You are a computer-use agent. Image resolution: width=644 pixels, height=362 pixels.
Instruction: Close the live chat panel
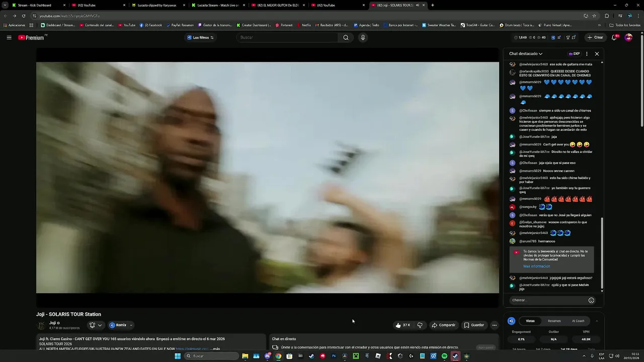(x=597, y=54)
